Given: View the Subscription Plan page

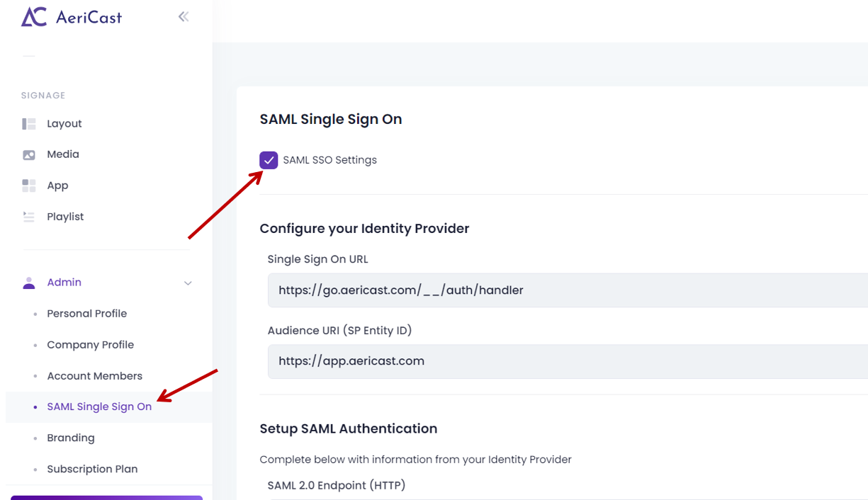Looking at the screenshot, I should (92, 470).
